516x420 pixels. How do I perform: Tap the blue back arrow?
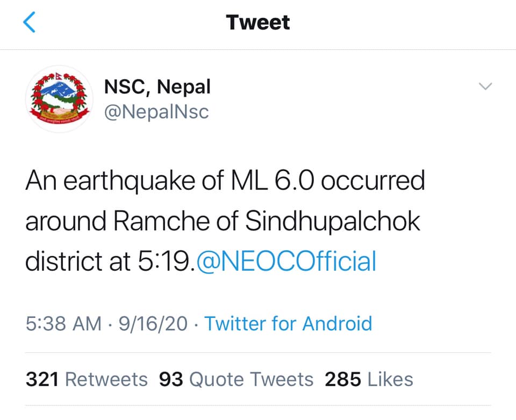pyautogui.click(x=29, y=22)
